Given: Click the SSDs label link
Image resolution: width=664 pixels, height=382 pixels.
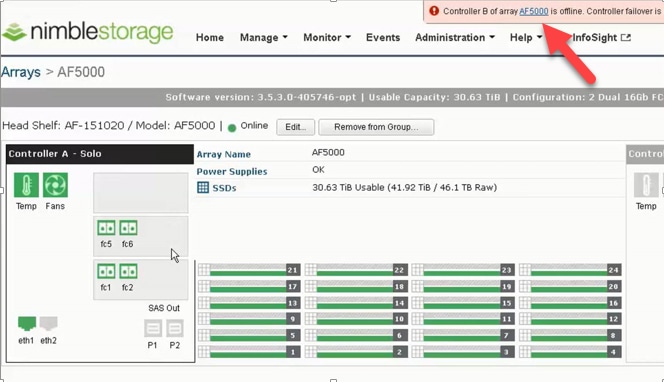Looking at the screenshot, I should [x=224, y=188].
